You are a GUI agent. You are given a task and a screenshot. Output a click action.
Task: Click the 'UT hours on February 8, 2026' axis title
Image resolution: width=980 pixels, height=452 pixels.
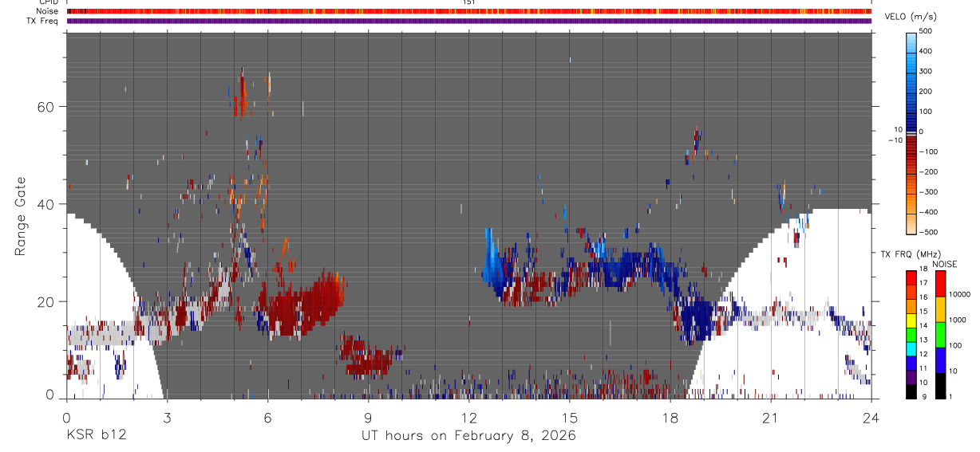coord(469,435)
